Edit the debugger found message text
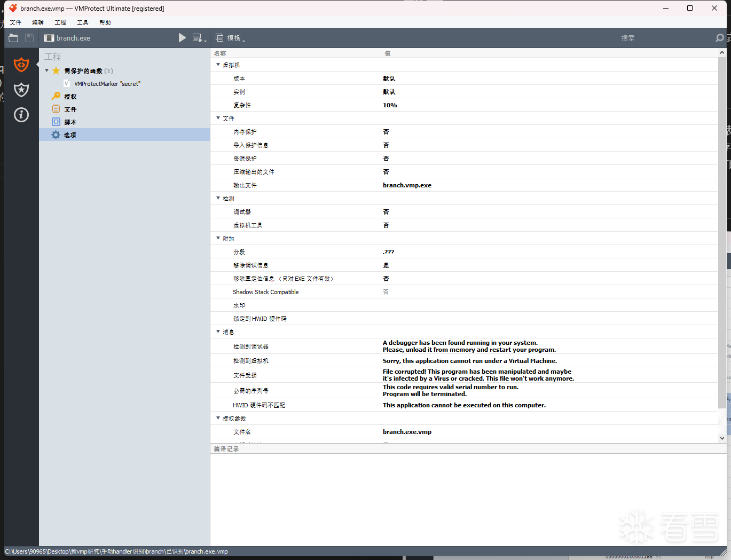Viewport: 731px width, 560px height. [469, 346]
